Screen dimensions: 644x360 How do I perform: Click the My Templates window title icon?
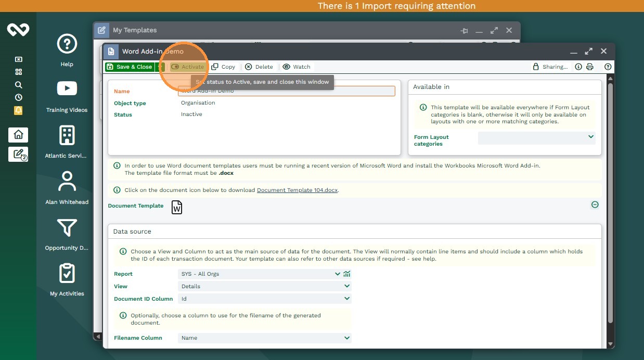pyautogui.click(x=102, y=30)
